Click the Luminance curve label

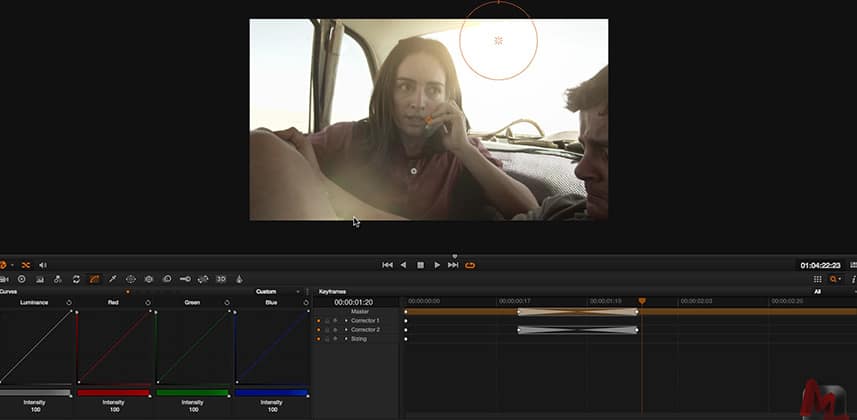pos(34,302)
